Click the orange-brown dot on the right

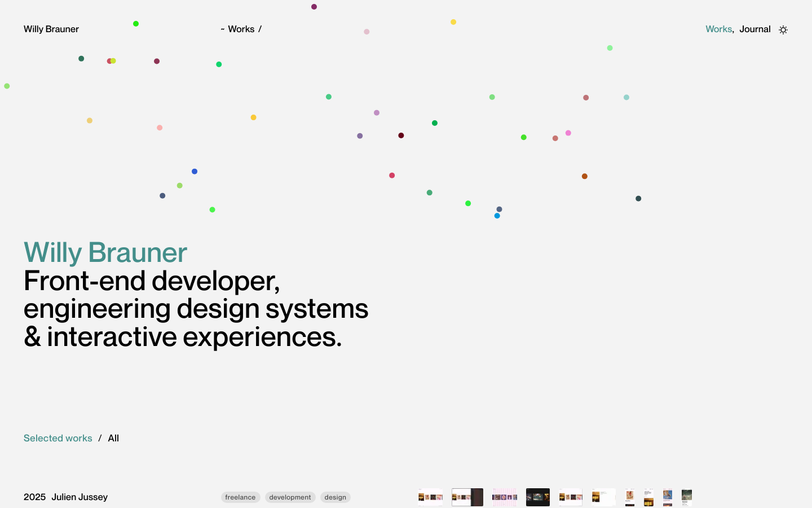point(585,177)
